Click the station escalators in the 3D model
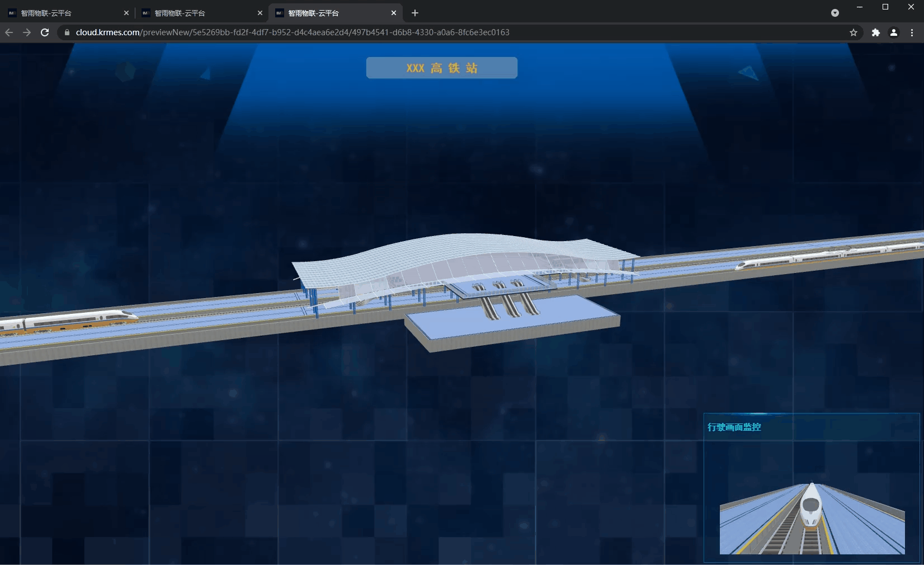The height and width of the screenshot is (565, 924). [x=509, y=305]
